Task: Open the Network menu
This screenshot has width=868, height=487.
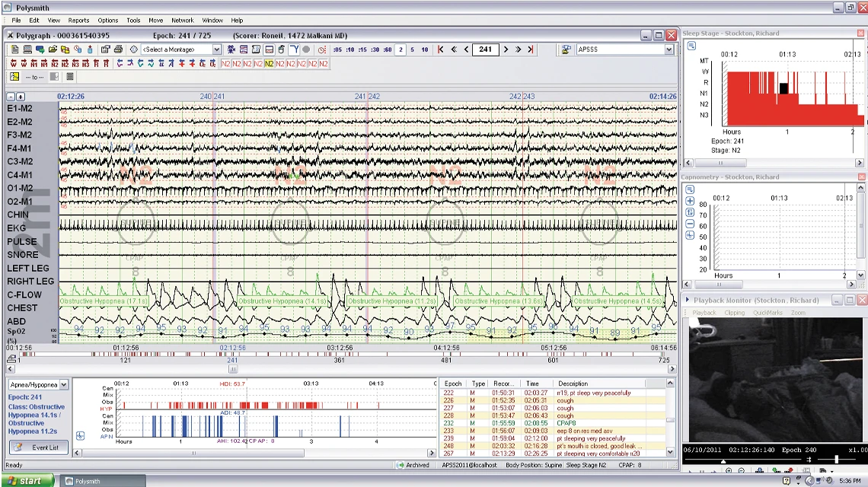Action: [182, 21]
